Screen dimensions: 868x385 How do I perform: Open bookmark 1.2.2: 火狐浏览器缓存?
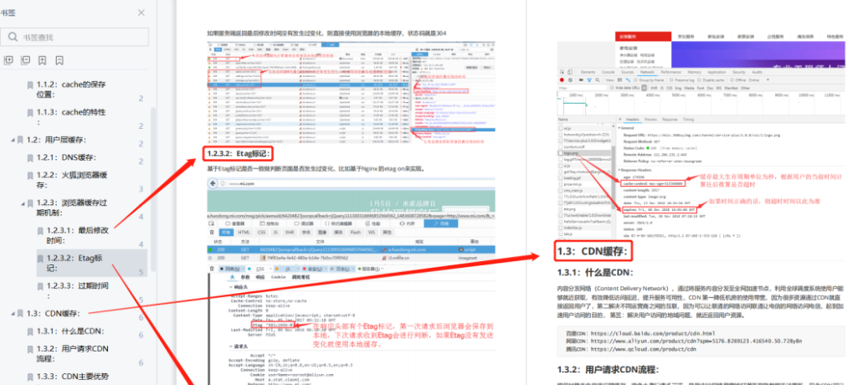click(x=72, y=180)
